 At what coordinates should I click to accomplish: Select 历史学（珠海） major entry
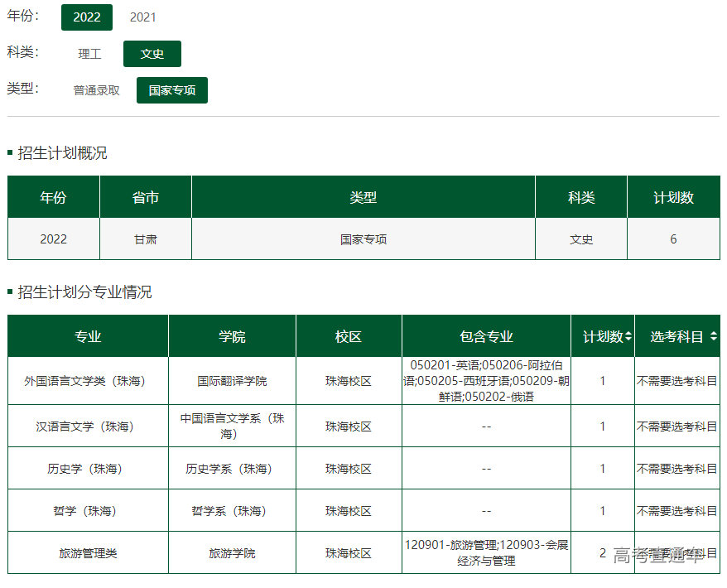88,469
